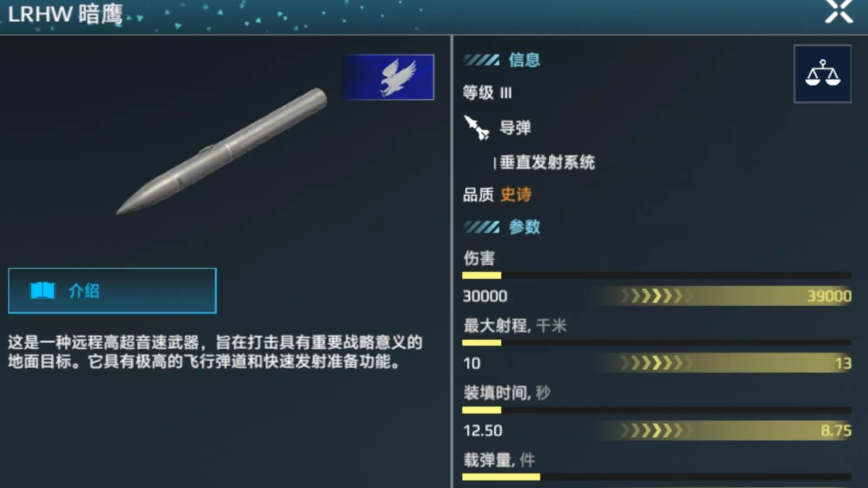Select the missile type icon
868x488 pixels.
tap(476, 128)
